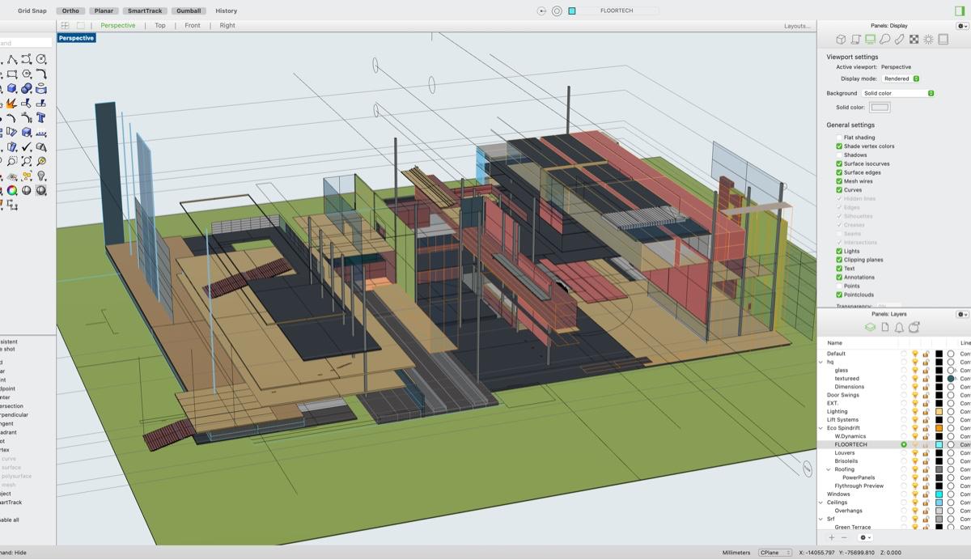This screenshot has width=971, height=560.
Task: Click the Box solid tool icon
Action: (x=11, y=88)
